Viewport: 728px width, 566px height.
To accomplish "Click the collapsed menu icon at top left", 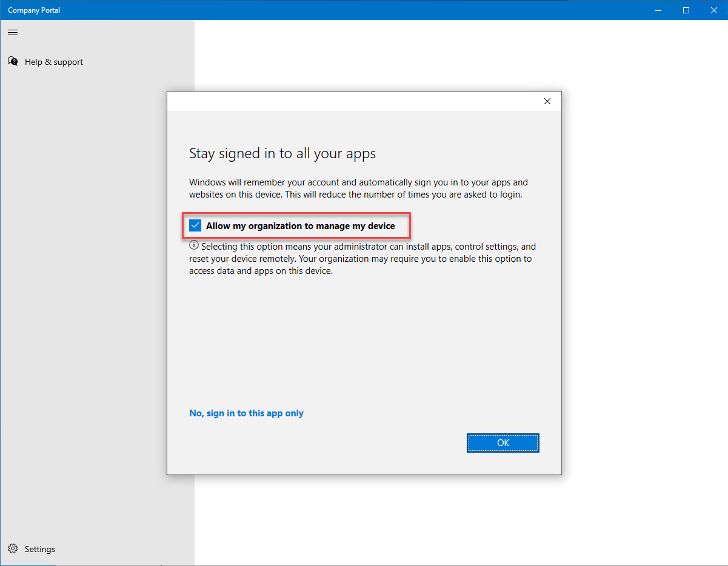I will pyautogui.click(x=12, y=32).
